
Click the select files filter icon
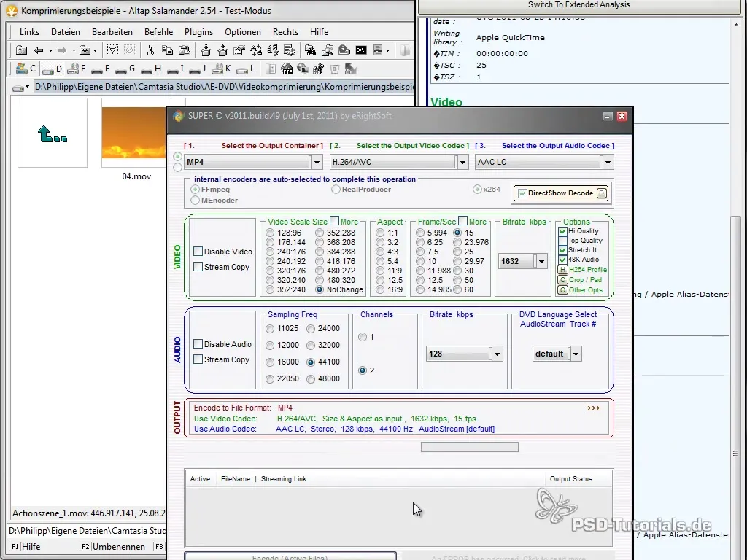click(112, 50)
